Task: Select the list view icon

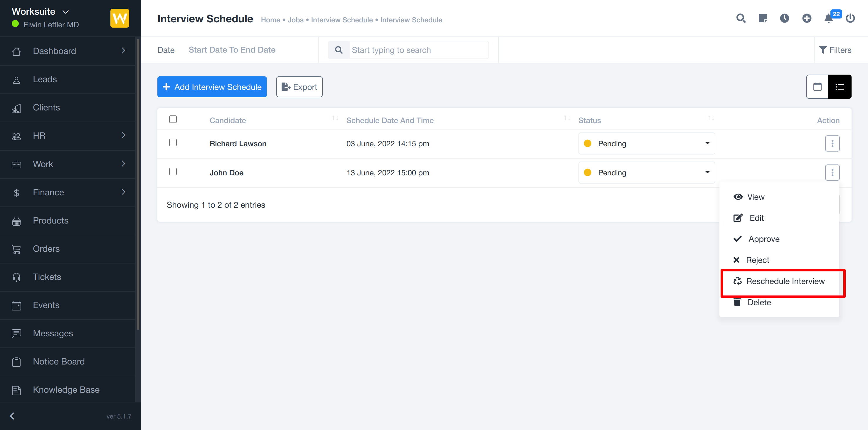Action: click(x=839, y=87)
